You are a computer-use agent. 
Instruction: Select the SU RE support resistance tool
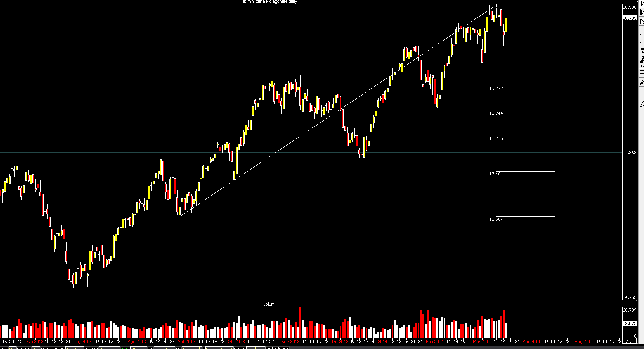pyautogui.click(x=642, y=50)
